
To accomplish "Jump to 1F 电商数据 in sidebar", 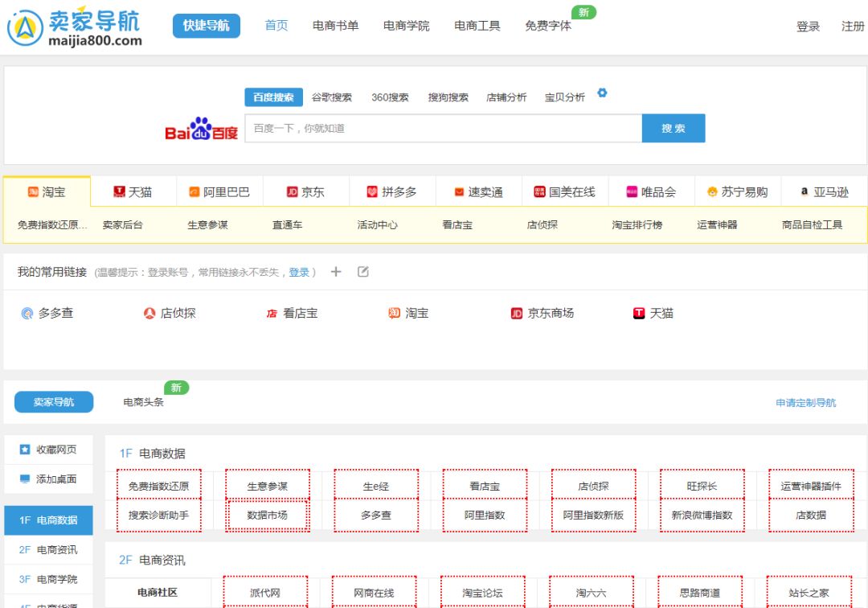I will click(x=49, y=520).
